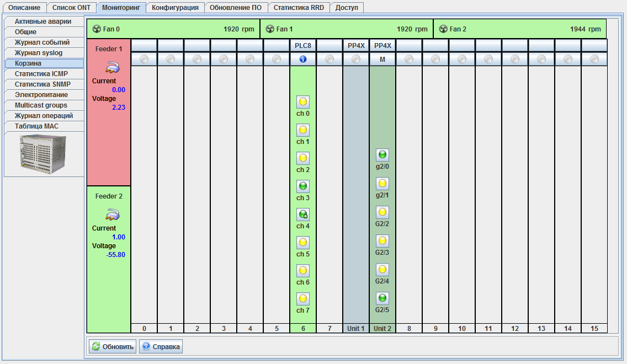This screenshot has height=364, width=627.
Task: Click the Fan 1 fan icon
Action: tap(270, 29)
